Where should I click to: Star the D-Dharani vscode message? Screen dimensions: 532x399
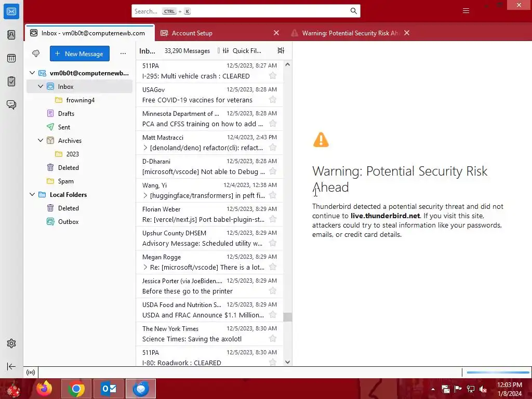(272, 171)
